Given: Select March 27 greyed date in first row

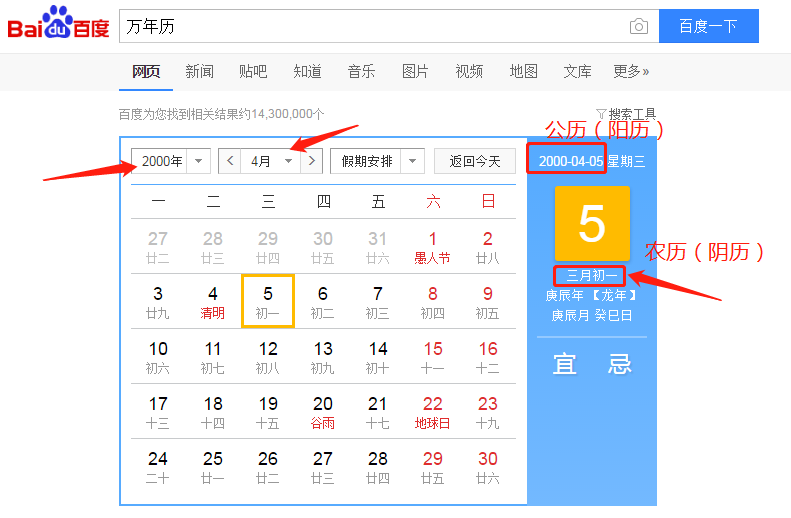Looking at the screenshot, I should click(x=158, y=247).
